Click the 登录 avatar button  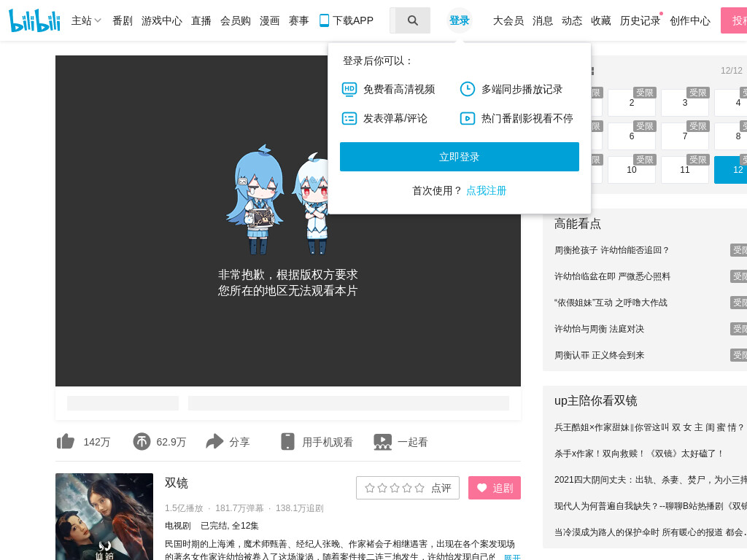(x=460, y=20)
